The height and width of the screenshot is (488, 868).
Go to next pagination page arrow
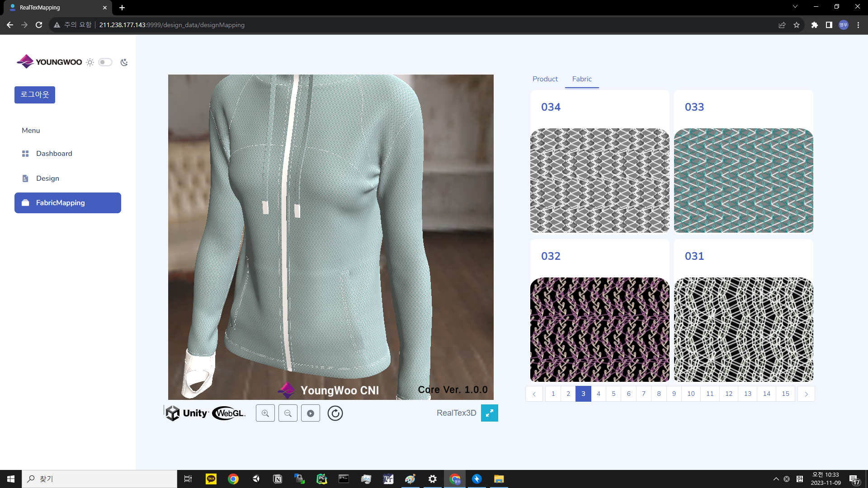point(806,394)
